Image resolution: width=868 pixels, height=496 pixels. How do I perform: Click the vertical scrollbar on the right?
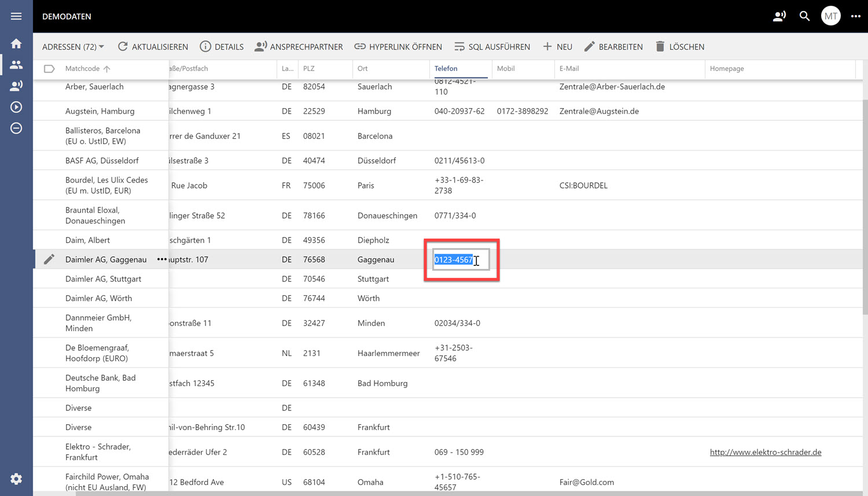pyautogui.click(x=865, y=208)
